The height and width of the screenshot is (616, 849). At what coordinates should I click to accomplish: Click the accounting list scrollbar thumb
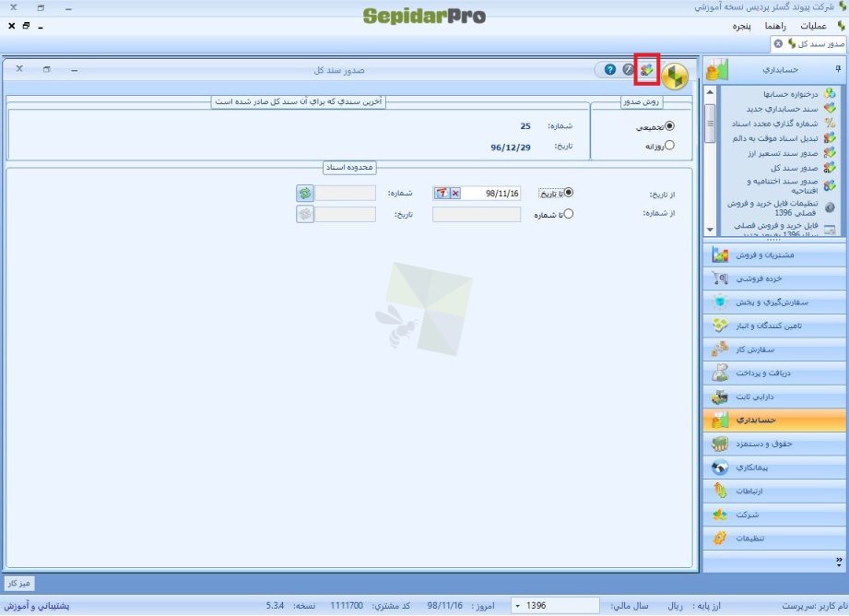point(711,123)
